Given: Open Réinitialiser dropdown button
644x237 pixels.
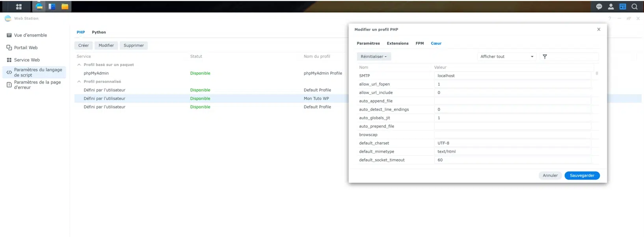Looking at the screenshot, I should pyautogui.click(x=374, y=57).
